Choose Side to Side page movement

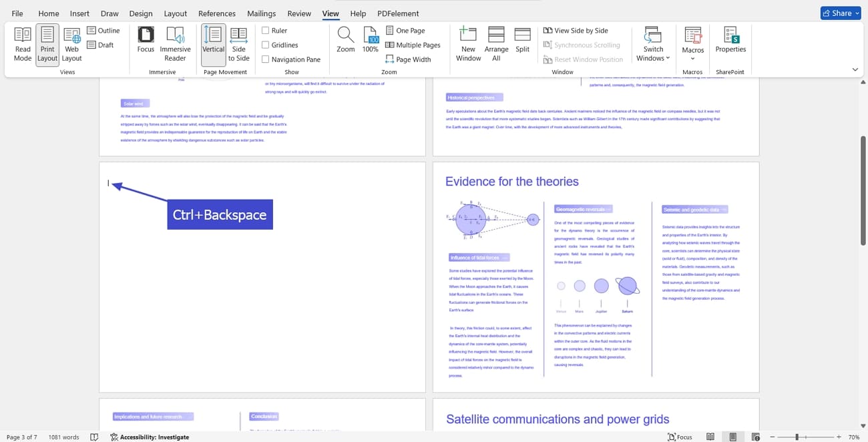point(238,45)
